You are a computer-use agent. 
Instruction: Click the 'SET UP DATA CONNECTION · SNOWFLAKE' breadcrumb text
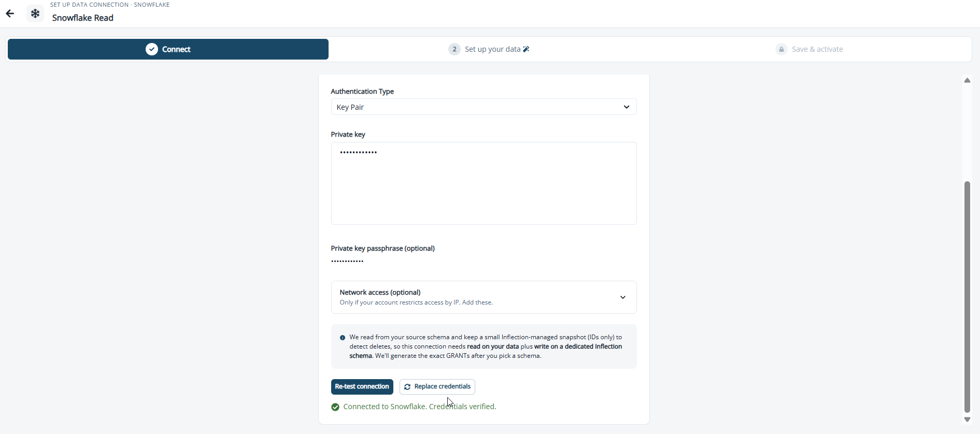110,5
